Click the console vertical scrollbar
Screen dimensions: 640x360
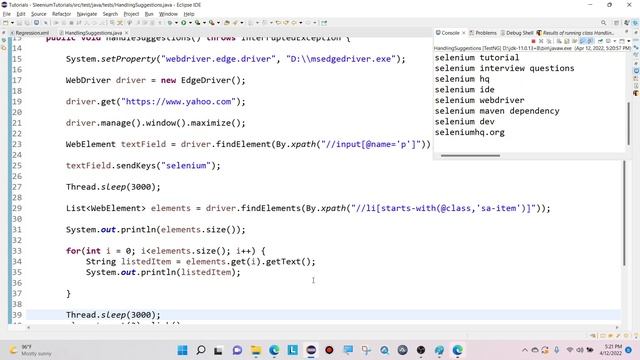[x=629, y=123]
